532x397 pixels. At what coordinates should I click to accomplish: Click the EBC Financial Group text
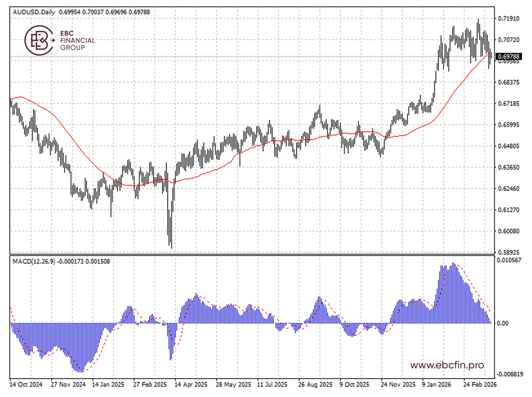[x=77, y=40]
